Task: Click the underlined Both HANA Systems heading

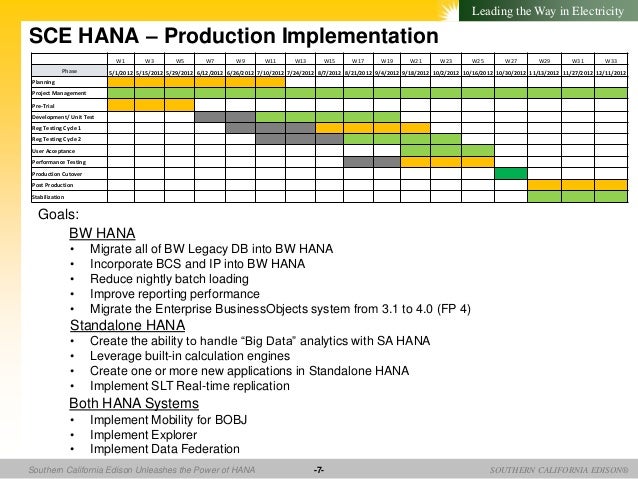Action: pos(134,403)
